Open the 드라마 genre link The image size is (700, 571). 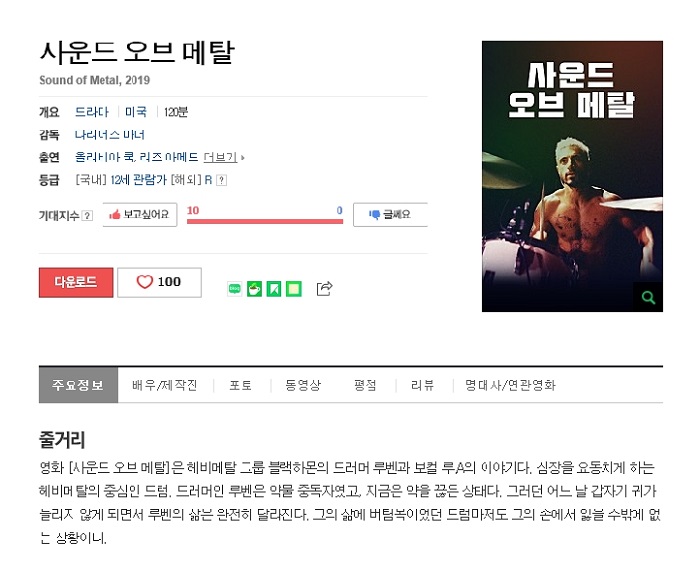pos(92,112)
